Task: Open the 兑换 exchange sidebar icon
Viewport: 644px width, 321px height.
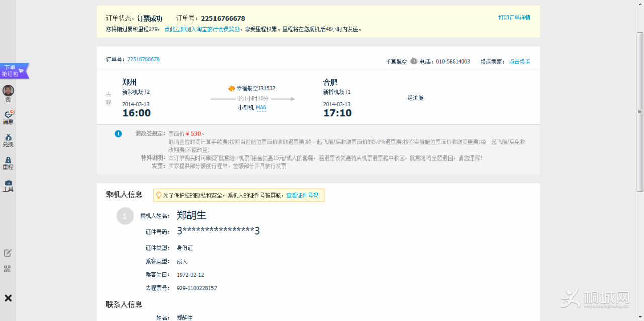Action: tap(8, 140)
